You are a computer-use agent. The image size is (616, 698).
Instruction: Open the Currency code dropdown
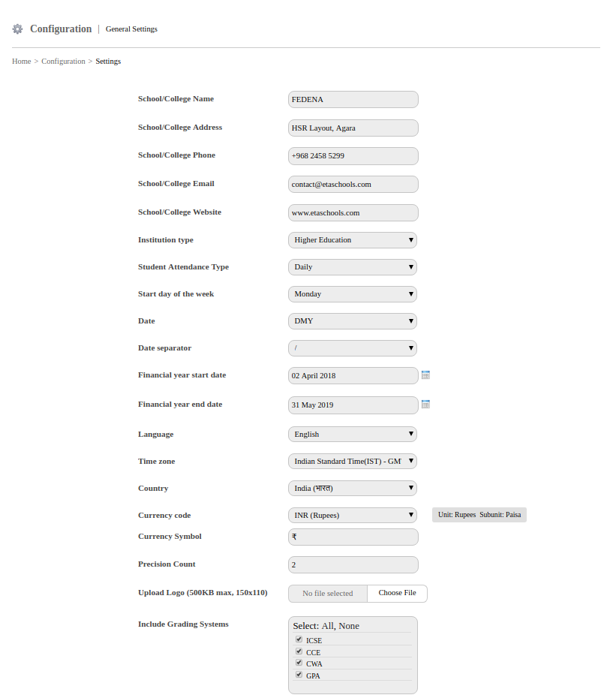pos(353,515)
